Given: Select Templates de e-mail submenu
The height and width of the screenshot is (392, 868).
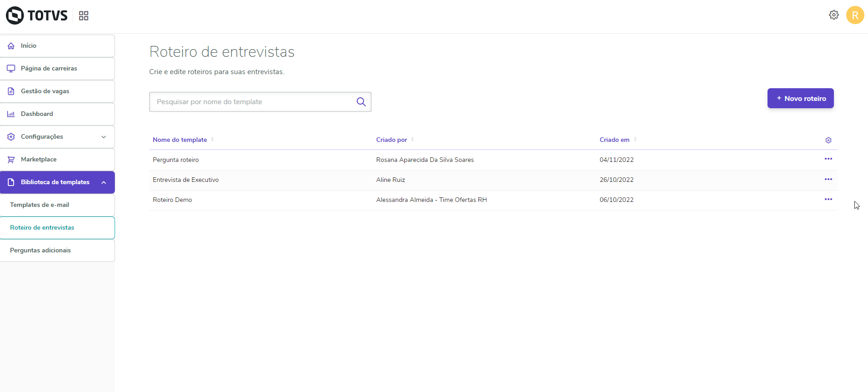Looking at the screenshot, I should 40,205.
